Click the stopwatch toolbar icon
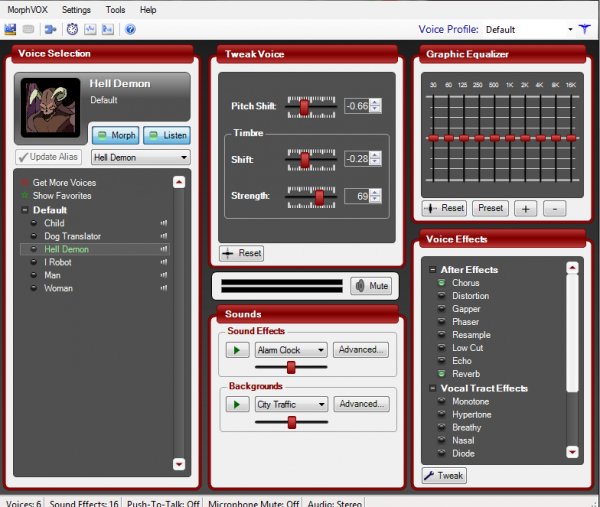This screenshot has width=600, height=507. 72,29
